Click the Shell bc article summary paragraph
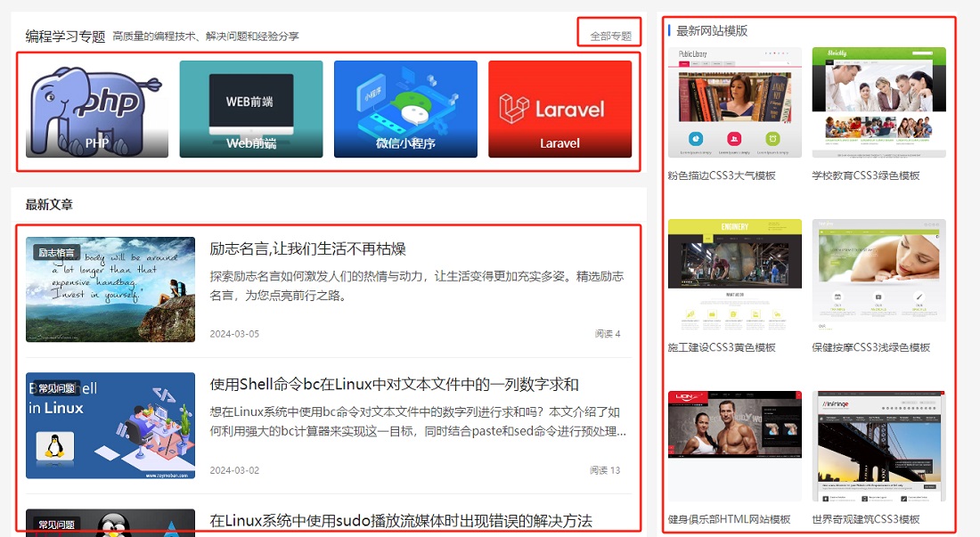980x537 pixels. (418, 421)
